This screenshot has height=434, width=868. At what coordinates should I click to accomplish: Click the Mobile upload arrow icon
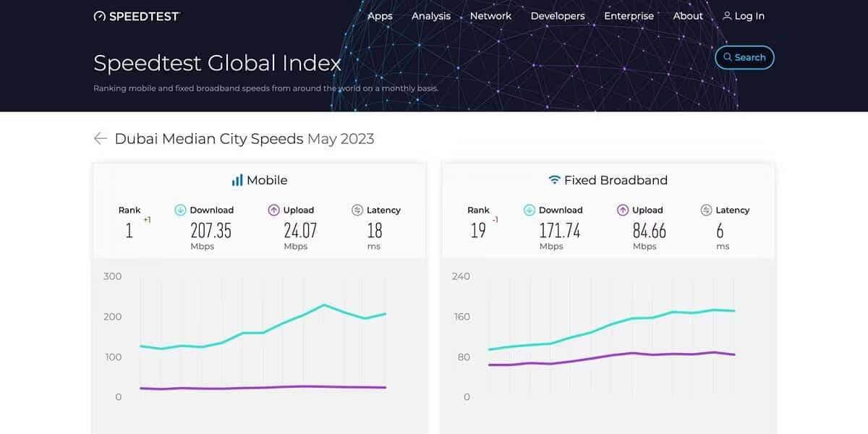pyautogui.click(x=273, y=210)
